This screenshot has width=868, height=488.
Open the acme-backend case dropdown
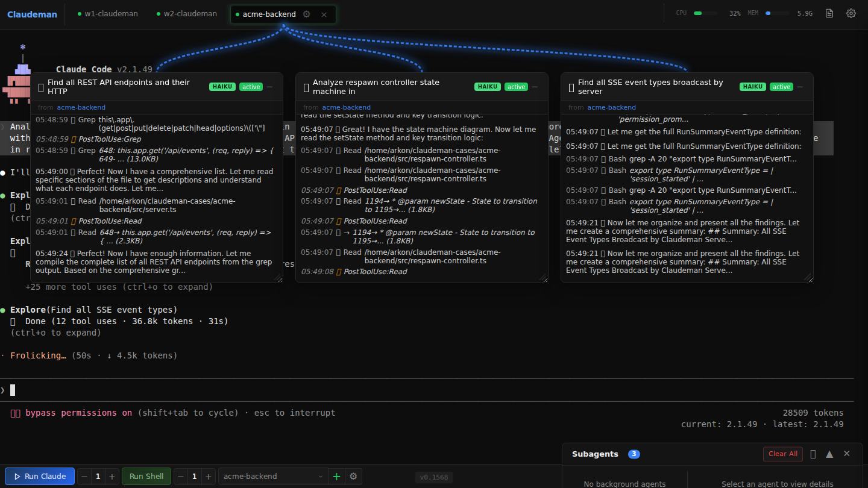coord(273,477)
